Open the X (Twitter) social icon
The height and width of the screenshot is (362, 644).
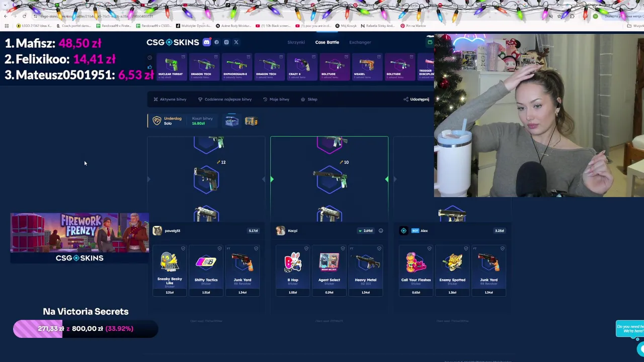click(x=236, y=42)
